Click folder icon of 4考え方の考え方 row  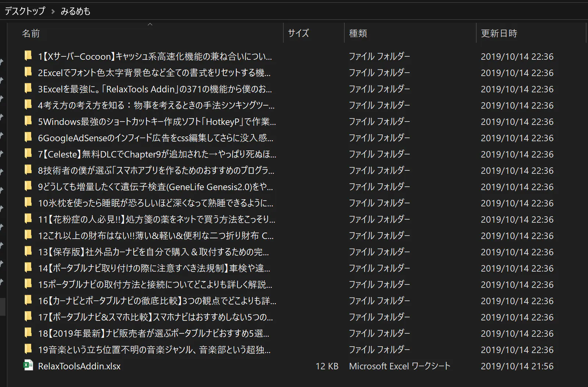coord(28,105)
